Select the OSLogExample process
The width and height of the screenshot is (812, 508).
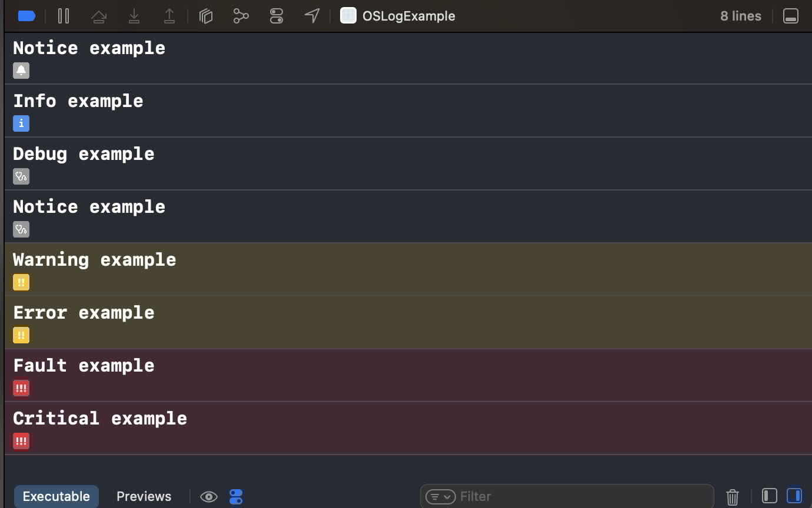398,16
